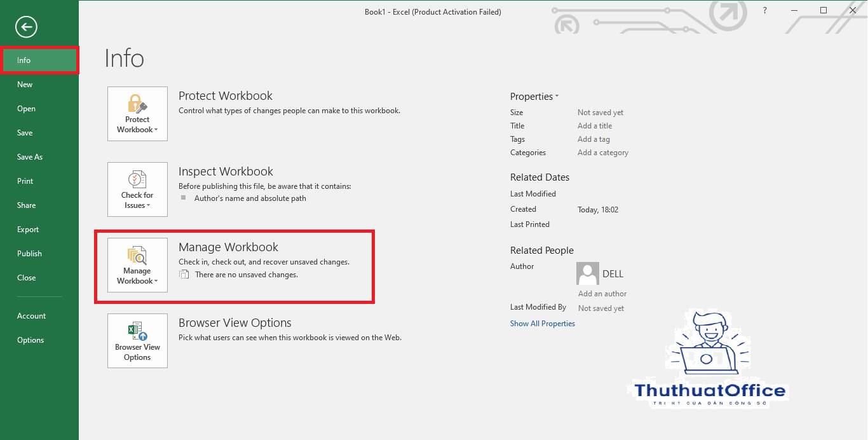Open the Export page
This screenshot has height=440, width=868.
[x=39, y=230]
